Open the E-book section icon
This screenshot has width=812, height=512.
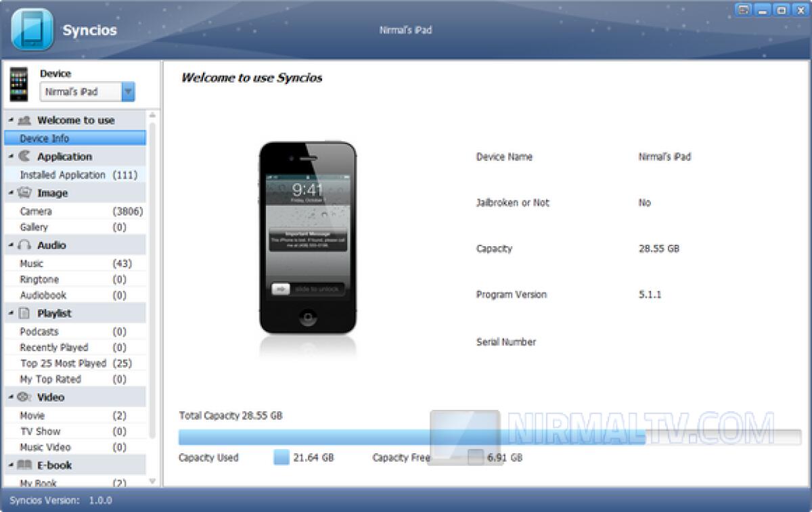coord(25,465)
